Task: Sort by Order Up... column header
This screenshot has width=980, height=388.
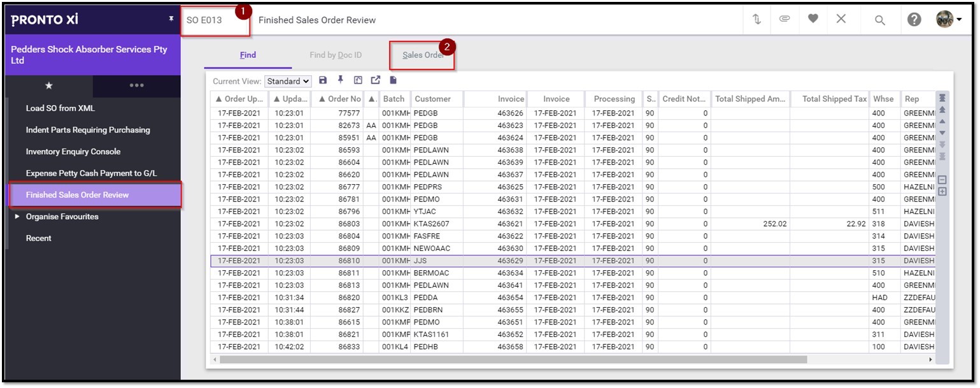Action: (239, 99)
